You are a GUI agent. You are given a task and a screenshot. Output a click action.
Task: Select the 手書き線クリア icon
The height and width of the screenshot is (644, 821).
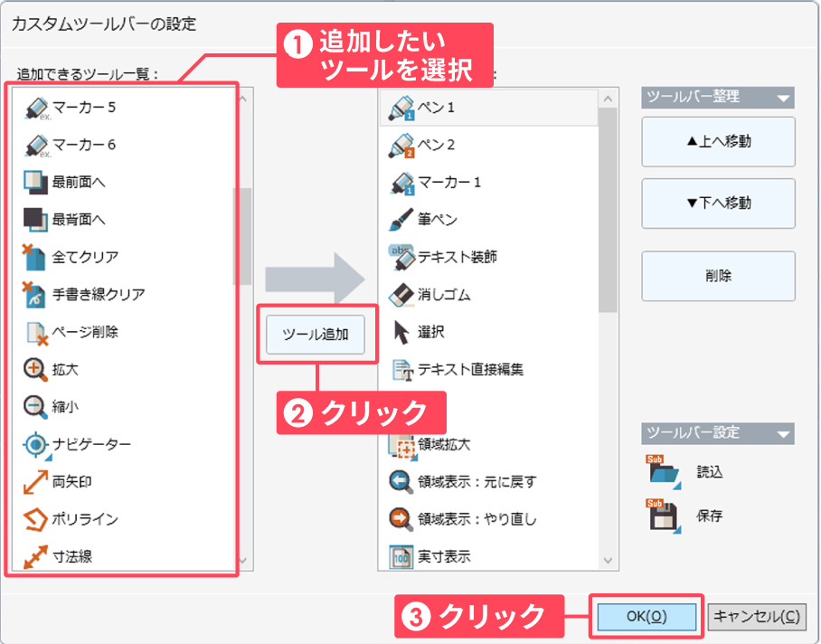(x=34, y=294)
